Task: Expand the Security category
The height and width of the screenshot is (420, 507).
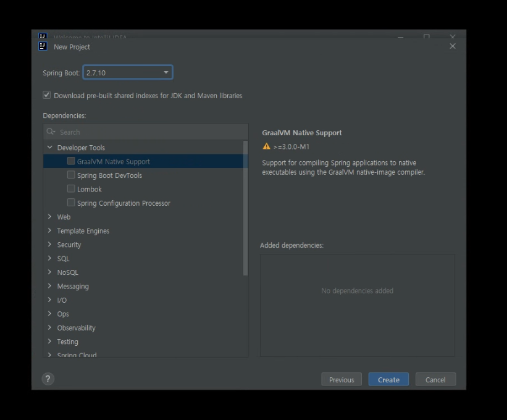Action: [x=49, y=245]
